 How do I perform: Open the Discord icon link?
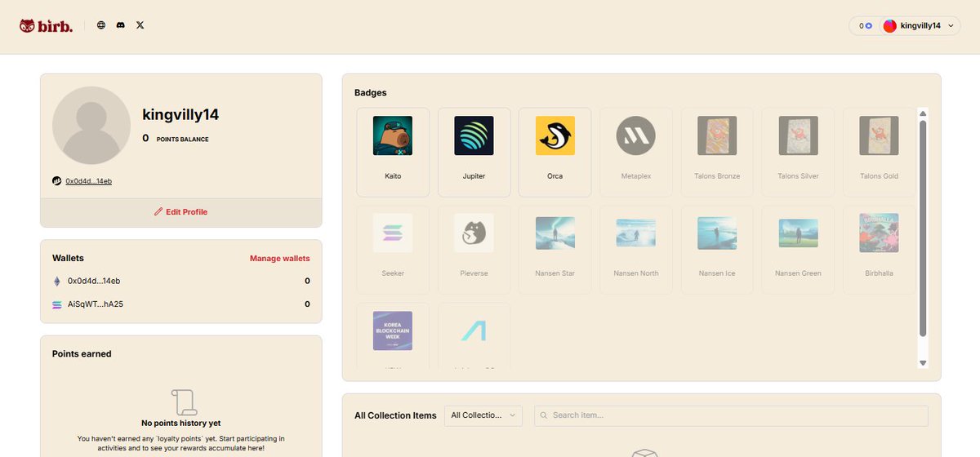click(x=121, y=25)
